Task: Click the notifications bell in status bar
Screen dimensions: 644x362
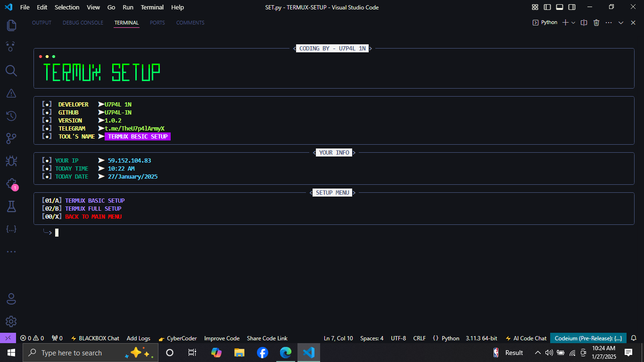Action: [634, 338]
